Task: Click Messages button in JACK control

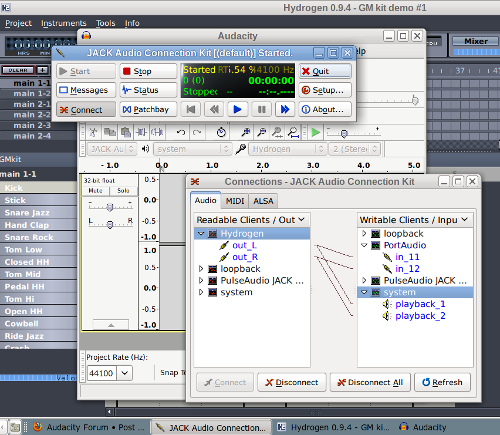Action: 86,90
